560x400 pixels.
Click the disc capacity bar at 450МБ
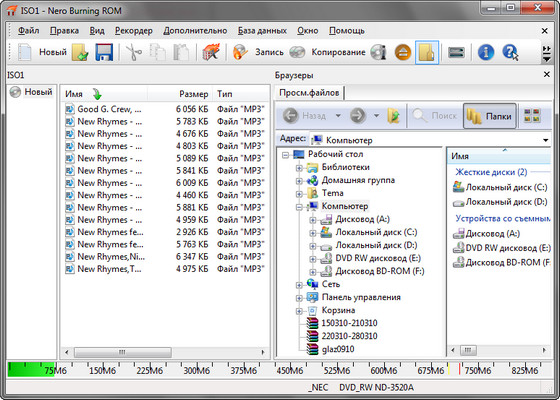[x=289, y=370]
